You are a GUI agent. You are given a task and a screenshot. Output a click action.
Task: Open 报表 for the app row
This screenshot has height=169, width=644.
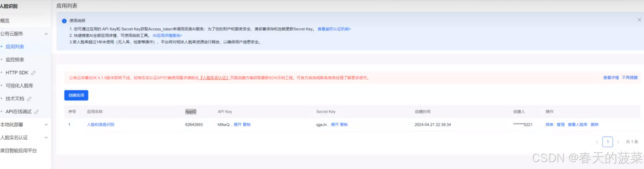tap(549, 125)
